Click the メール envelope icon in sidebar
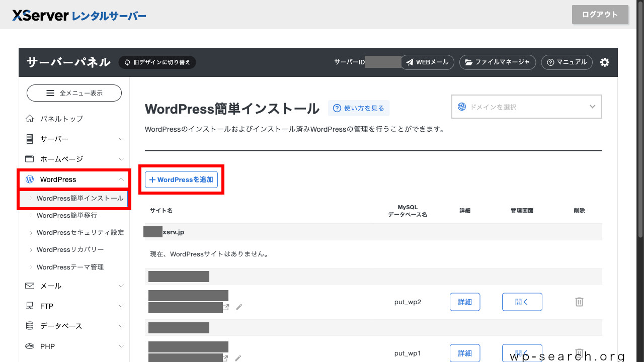Screen dimensions: 644x362 pyautogui.click(x=29, y=286)
